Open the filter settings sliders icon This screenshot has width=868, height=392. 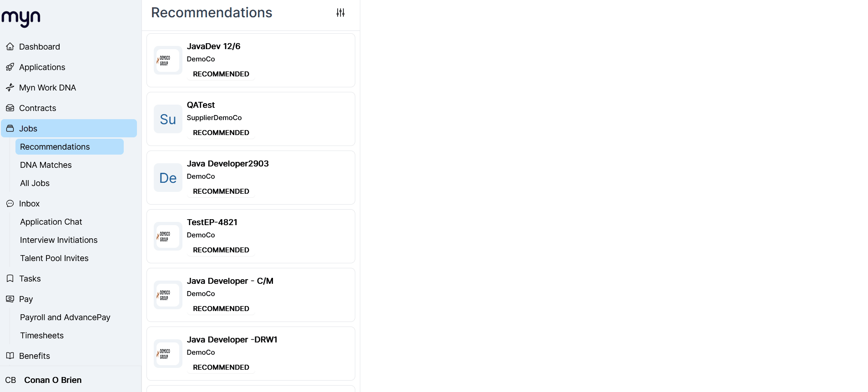[340, 13]
